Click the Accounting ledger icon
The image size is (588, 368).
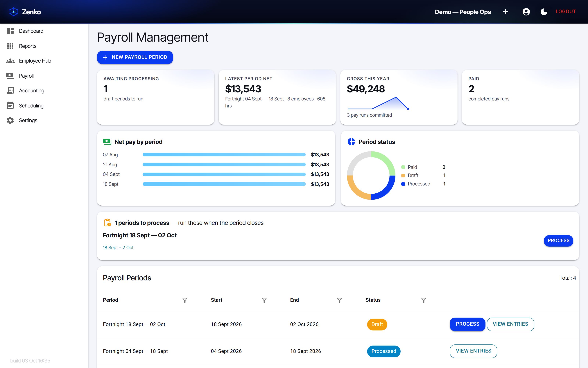tap(10, 91)
